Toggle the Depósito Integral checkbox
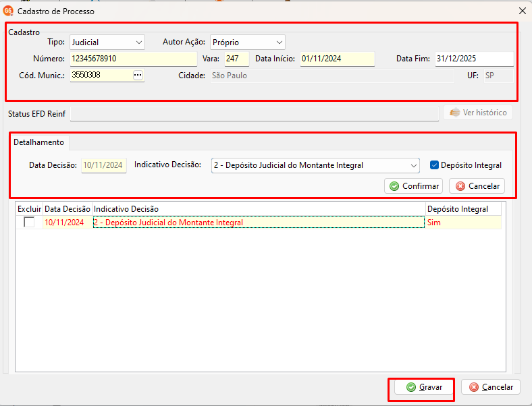Image resolution: width=532 pixels, height=406 pixels. click(434, 165)
